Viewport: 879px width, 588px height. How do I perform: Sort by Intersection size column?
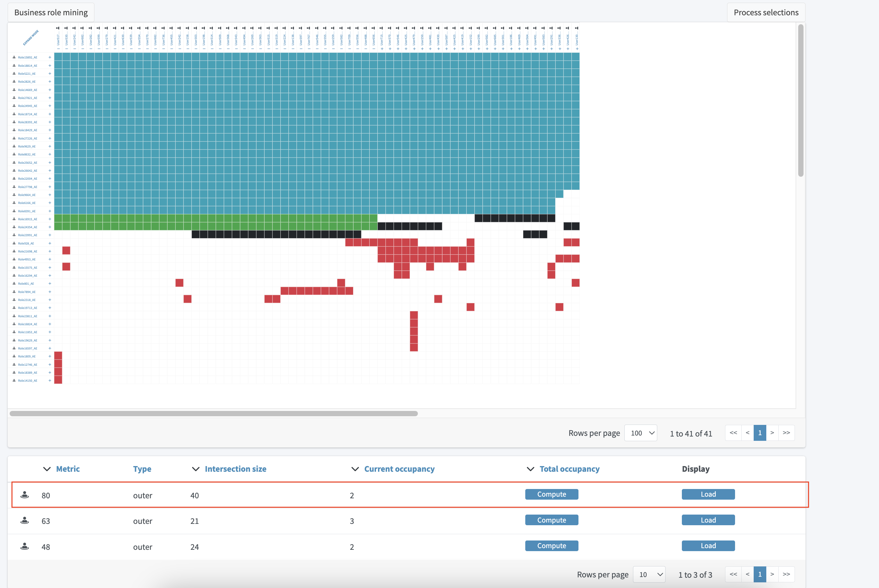[x=235, y=469]
